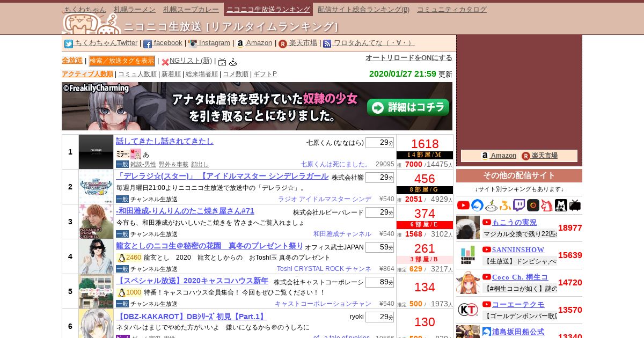The width and height of the screenshot is (644, 338).
Task: Select the black-and-orange circle site icon
Action: coord(533,205)
